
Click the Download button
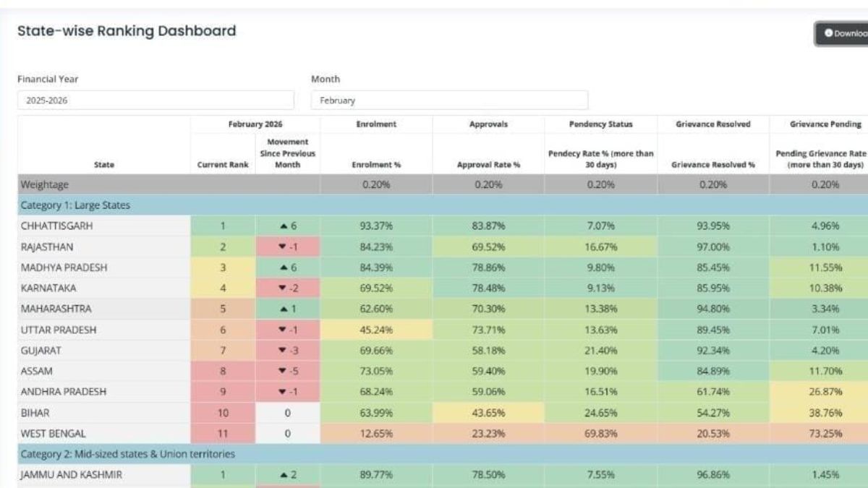(x=843, y=33)
